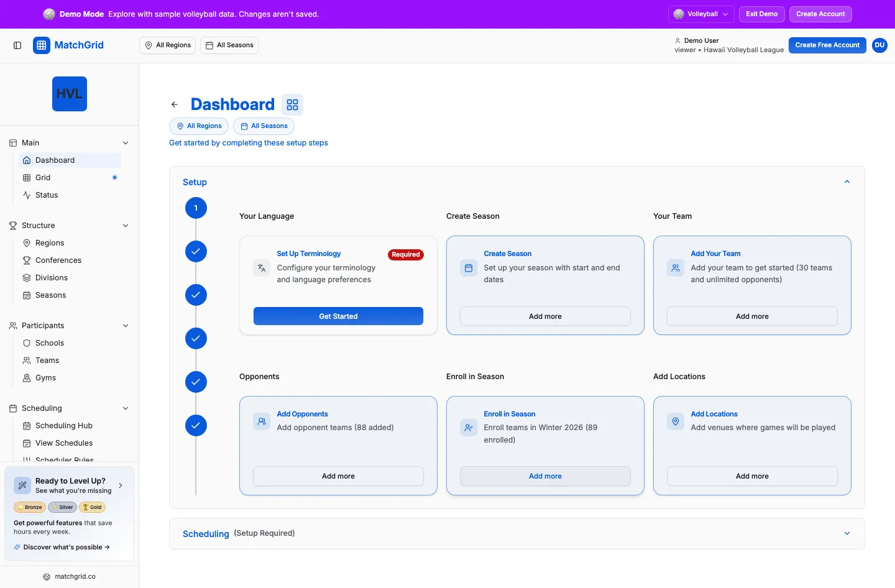
Task: Open the Discover what's possible link
Action: coord(61,547)
